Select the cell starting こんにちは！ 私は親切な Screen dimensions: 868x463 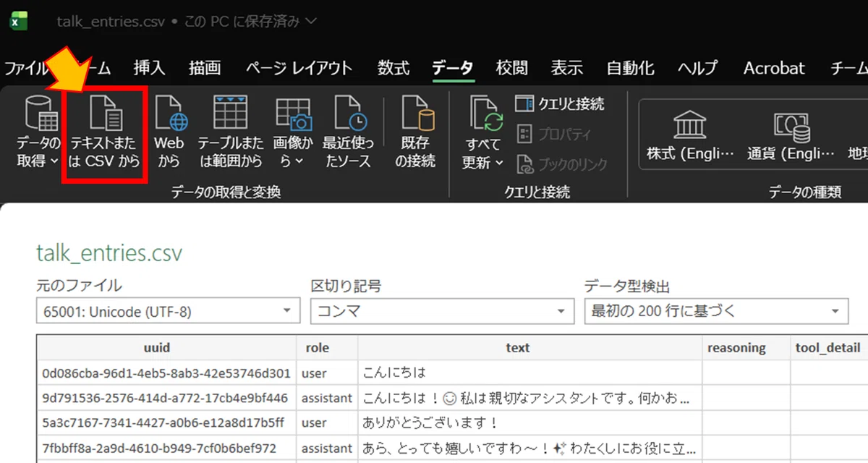pos(529,398)
